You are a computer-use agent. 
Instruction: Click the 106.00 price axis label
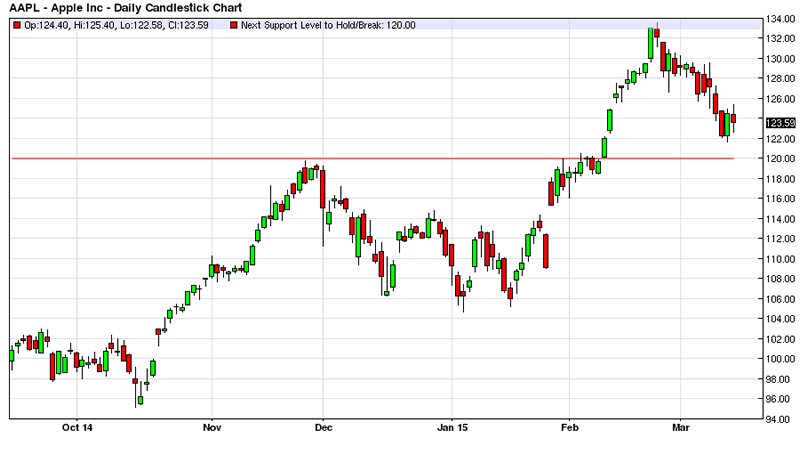(x=780, y=299)
